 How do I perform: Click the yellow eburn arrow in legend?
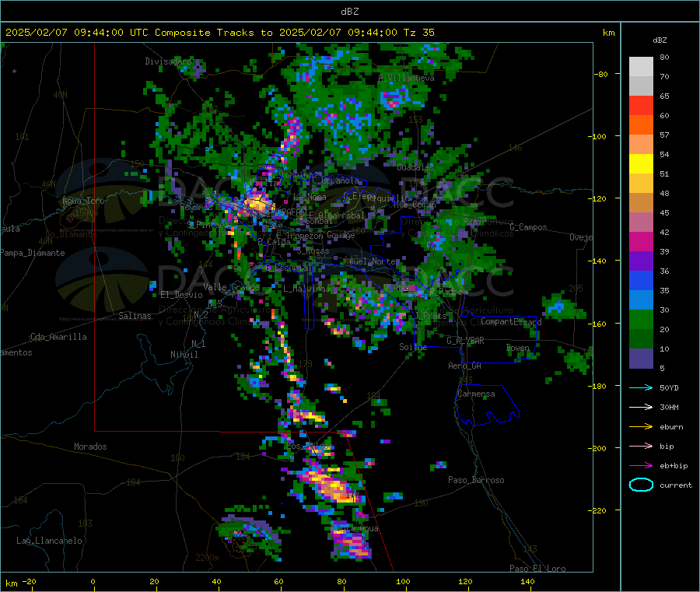641,426
